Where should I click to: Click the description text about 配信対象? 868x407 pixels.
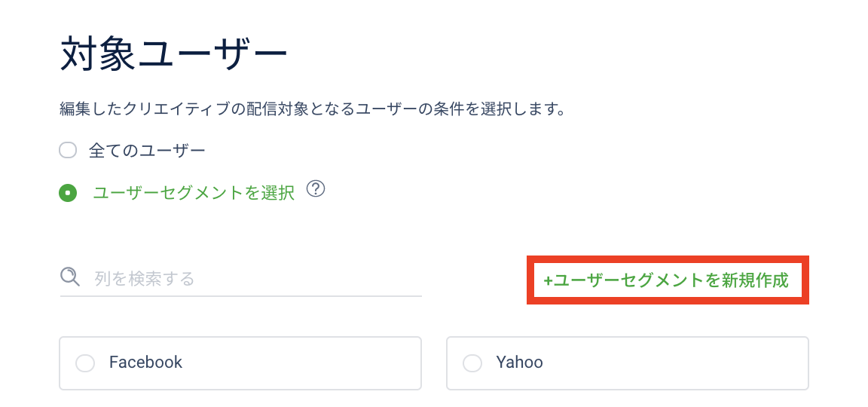(312, 108)
